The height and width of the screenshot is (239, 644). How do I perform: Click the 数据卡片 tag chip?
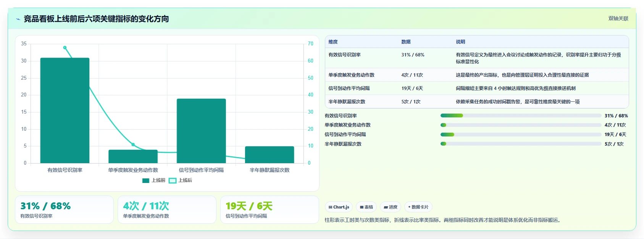pos(418,207)
